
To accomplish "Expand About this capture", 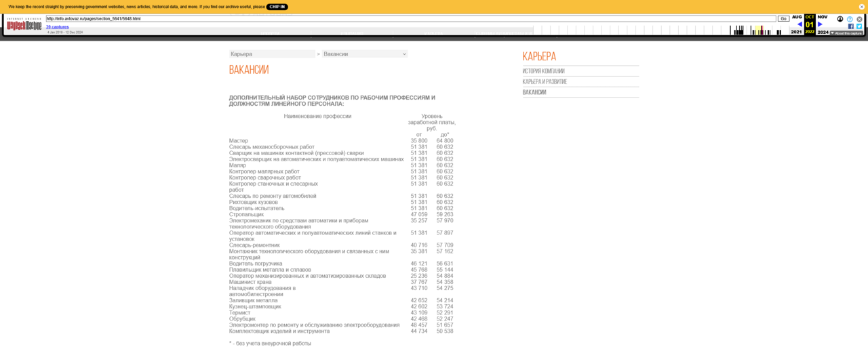I will tap(846, 33).
